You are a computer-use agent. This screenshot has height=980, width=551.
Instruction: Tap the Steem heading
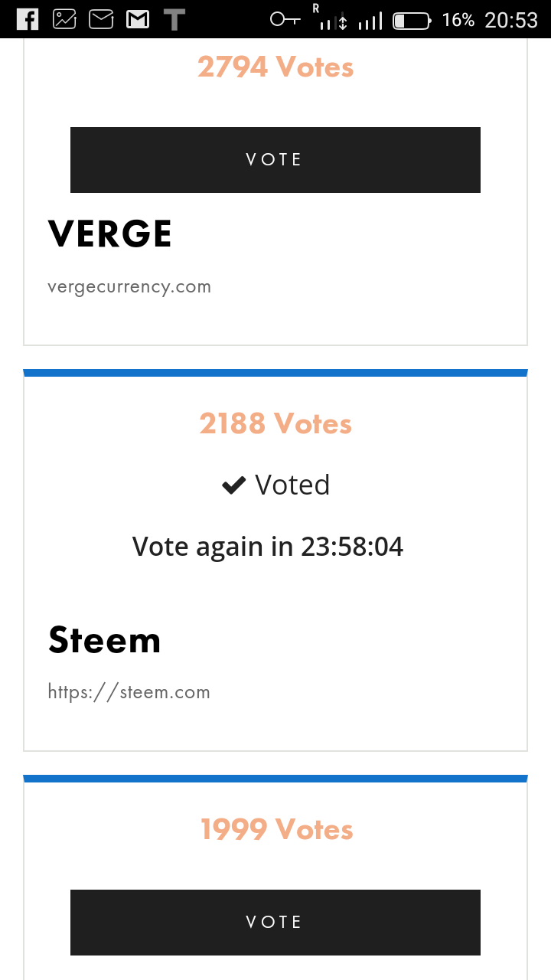tap(105, 640)
